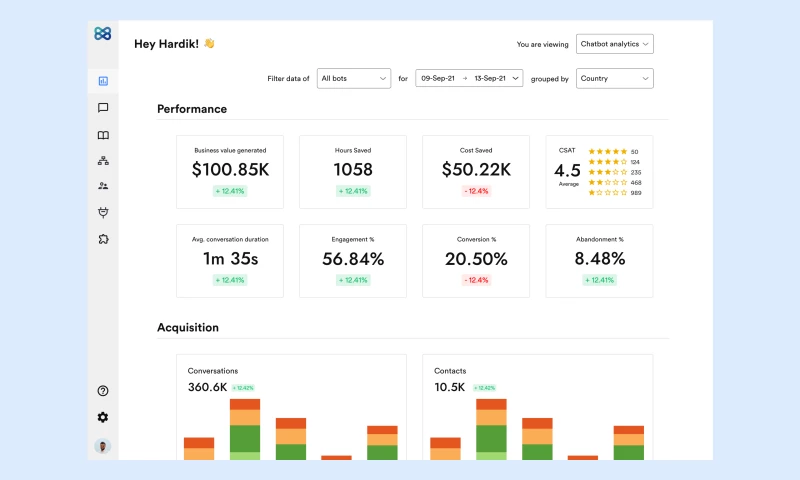Screen dimensions: 800x480
Task: Click the Conversion % metric card
Action: [475, 260]
